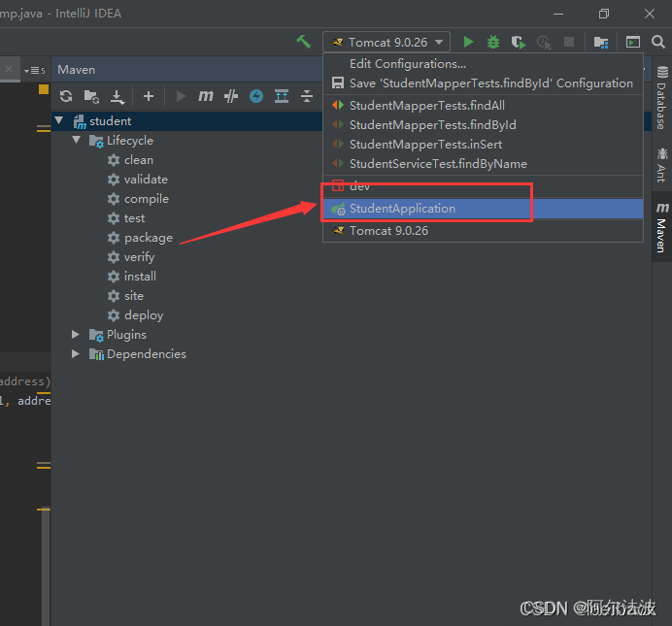The image size is (672, 626).
Task: Open Search Everywhere magnifier
Action: tap(658, 42)
